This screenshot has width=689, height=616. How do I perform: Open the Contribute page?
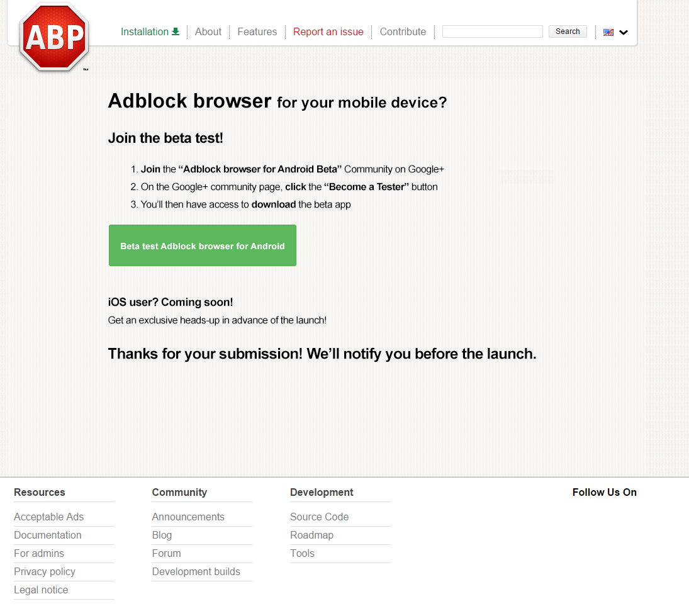403,31
